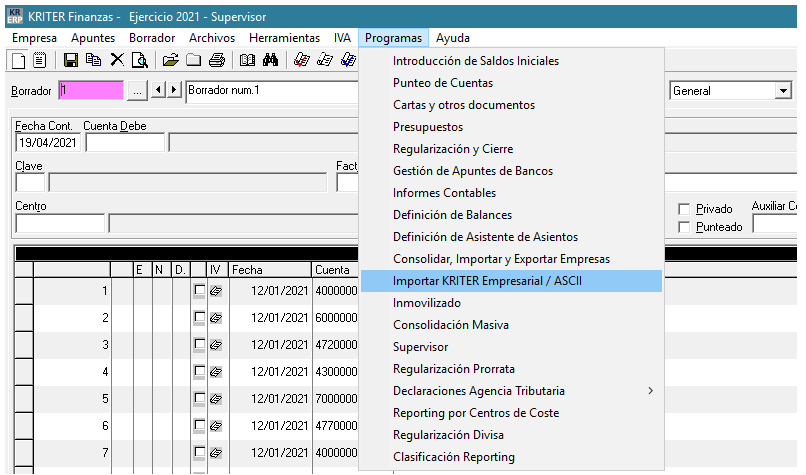Open print preview magnifier icon

[x=139, y=60]
